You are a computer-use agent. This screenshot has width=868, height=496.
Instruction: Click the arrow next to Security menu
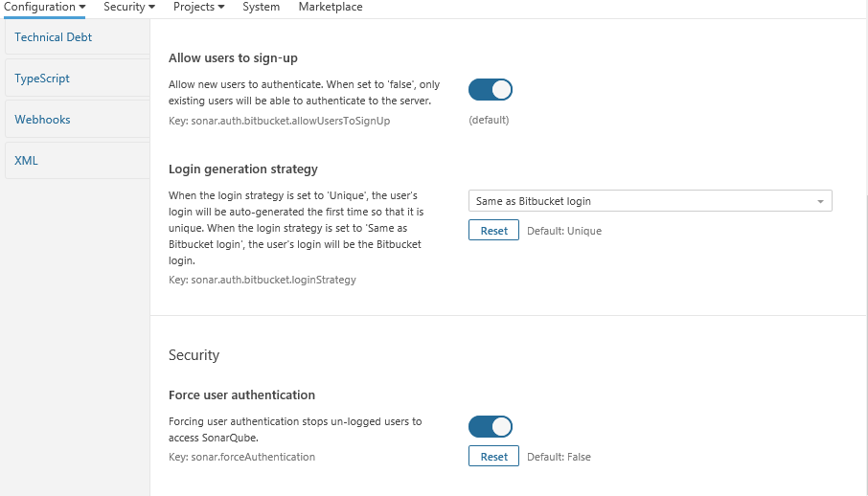[151, 8]
